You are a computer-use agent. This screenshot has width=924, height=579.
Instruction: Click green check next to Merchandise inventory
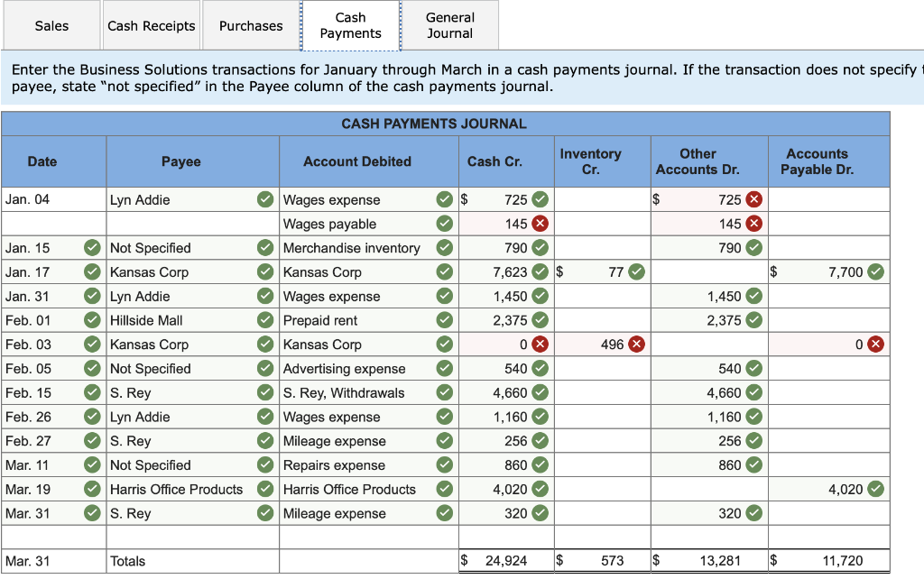[444, 248]
